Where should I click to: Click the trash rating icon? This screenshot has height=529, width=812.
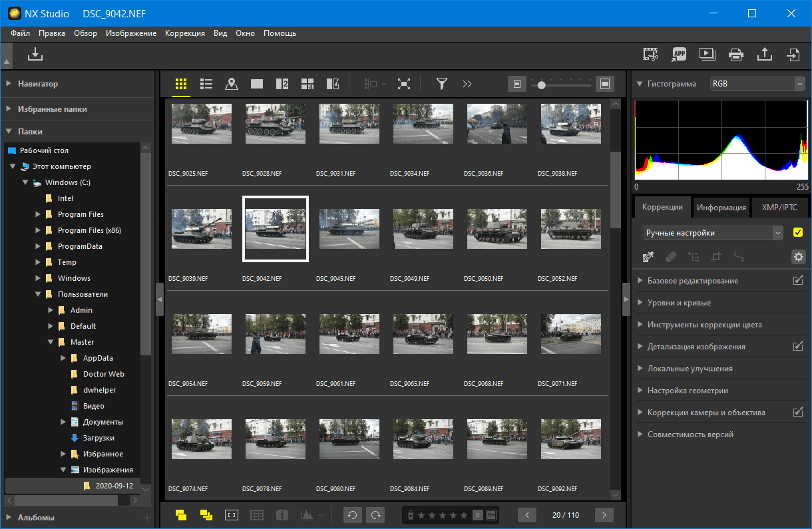coord(411,514)
